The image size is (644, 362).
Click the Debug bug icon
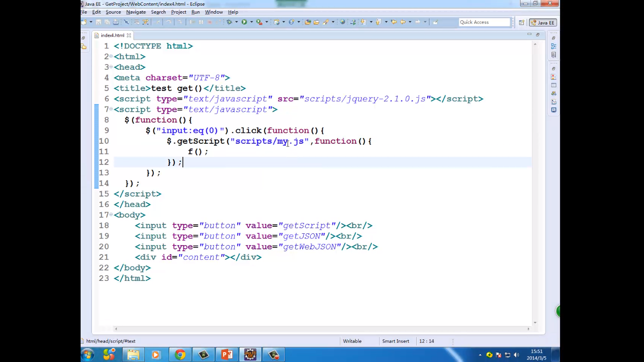click(x=229, y=22)
